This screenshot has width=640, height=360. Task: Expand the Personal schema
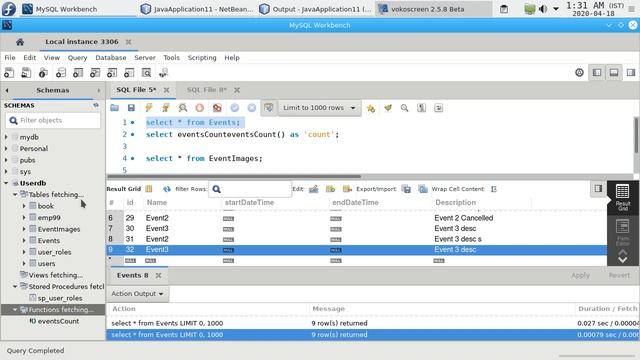[x=6, y=149]
